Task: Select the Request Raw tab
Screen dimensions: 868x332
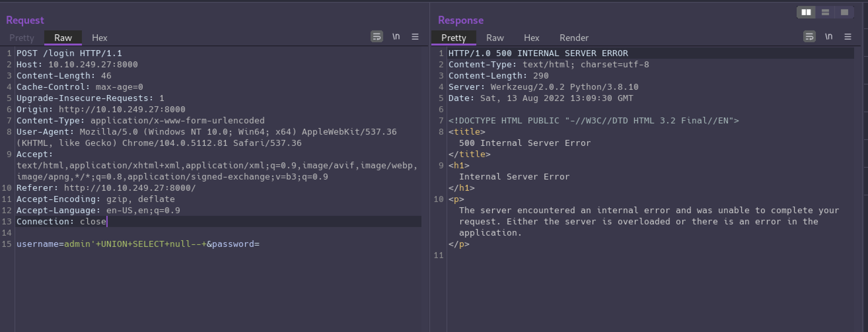Action: coord(63,38)
